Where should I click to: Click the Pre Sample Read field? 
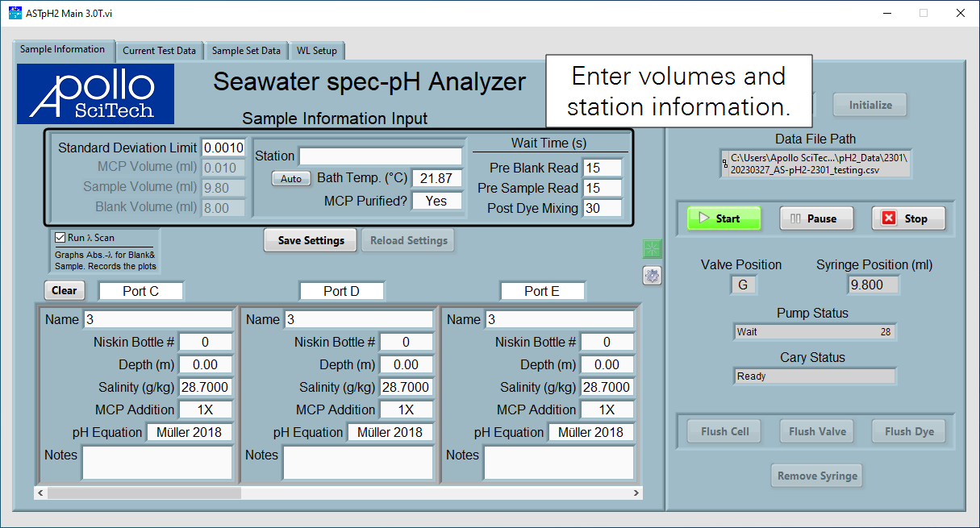[602, 188]
